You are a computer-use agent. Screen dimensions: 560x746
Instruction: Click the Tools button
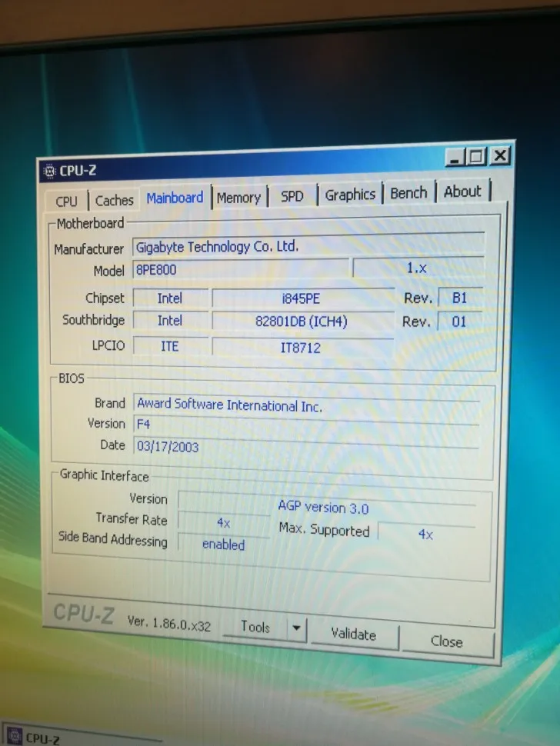tap(255, 627)
